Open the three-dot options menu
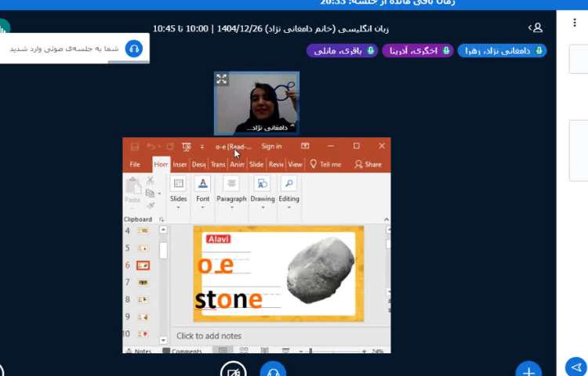588x376 pixels. 575,23
